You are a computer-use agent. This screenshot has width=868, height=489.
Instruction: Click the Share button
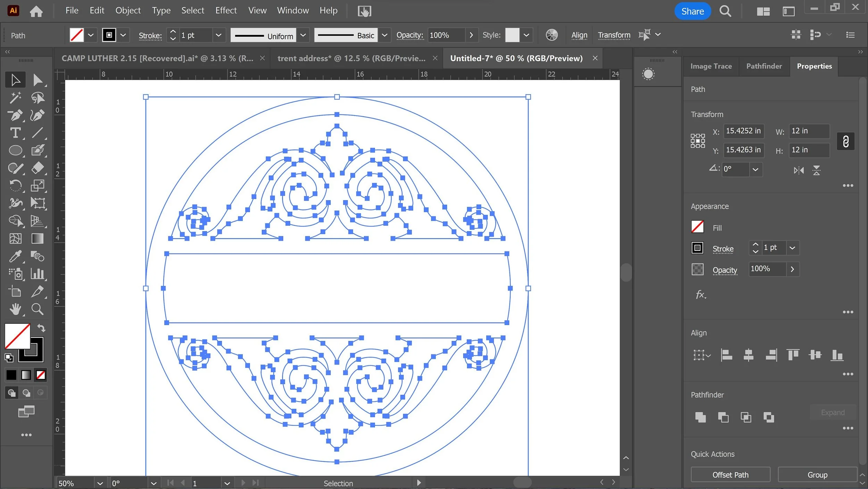(692, 11)
